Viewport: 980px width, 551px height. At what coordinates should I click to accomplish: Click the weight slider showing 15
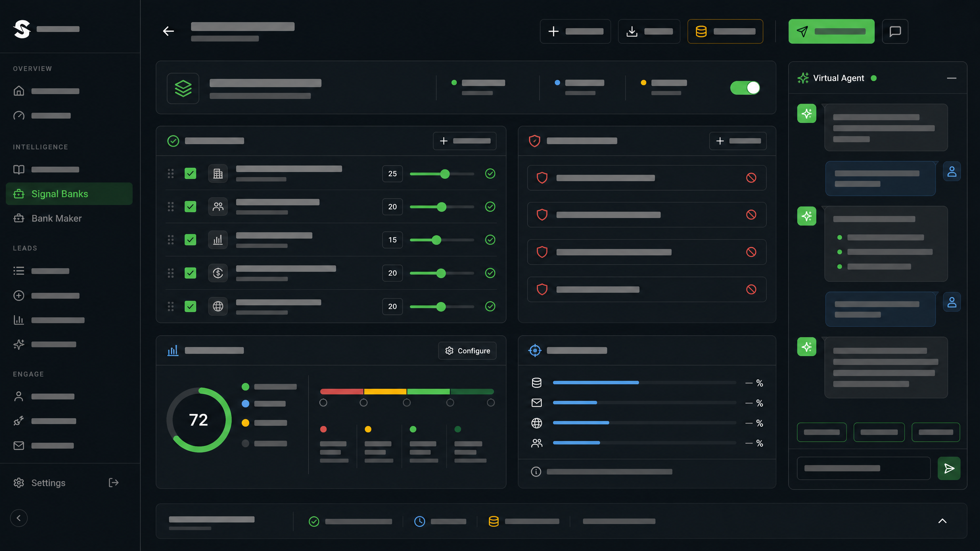tap(442, 240)
